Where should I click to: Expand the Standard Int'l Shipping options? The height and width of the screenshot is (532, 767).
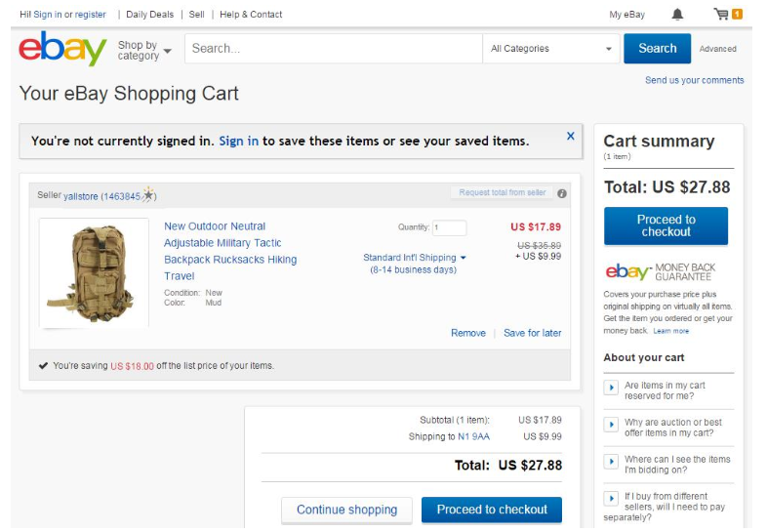(415, 258)
